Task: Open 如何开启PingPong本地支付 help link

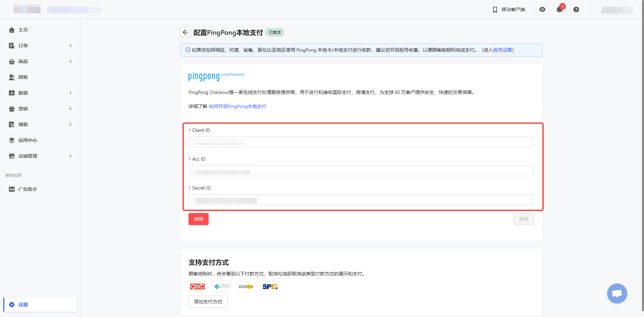Action: 237,106
